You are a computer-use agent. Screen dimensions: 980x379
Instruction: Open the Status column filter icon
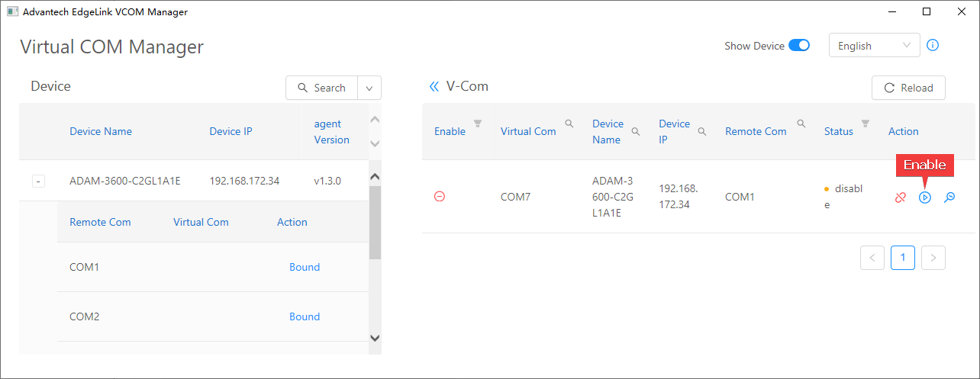coord(865,123)
